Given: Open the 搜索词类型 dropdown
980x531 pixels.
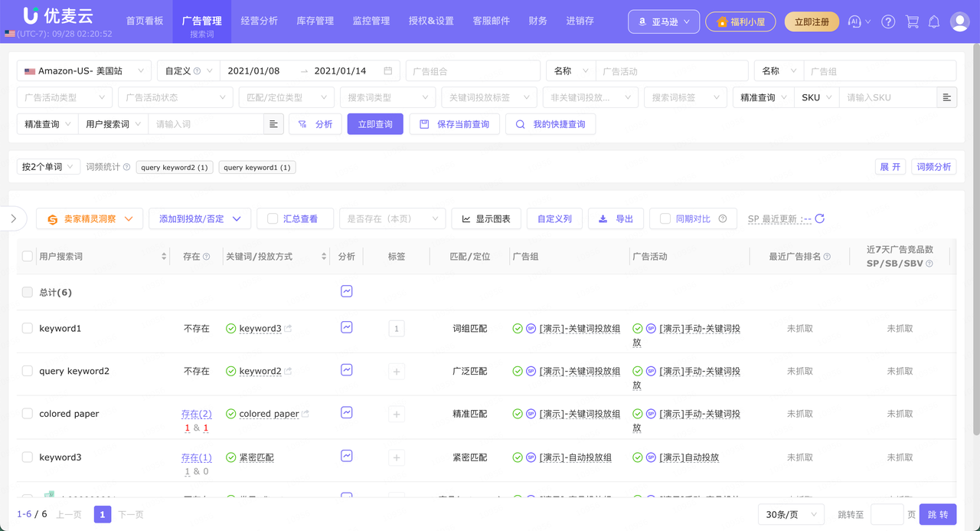Looking at the screenshot, I should (387, 97).
